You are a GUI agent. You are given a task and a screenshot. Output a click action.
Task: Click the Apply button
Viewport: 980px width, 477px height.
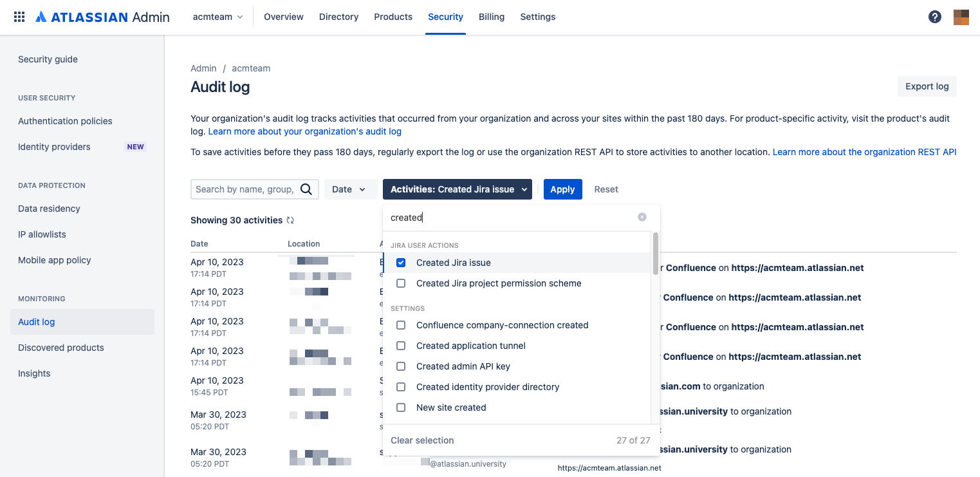tap(562, 189)
